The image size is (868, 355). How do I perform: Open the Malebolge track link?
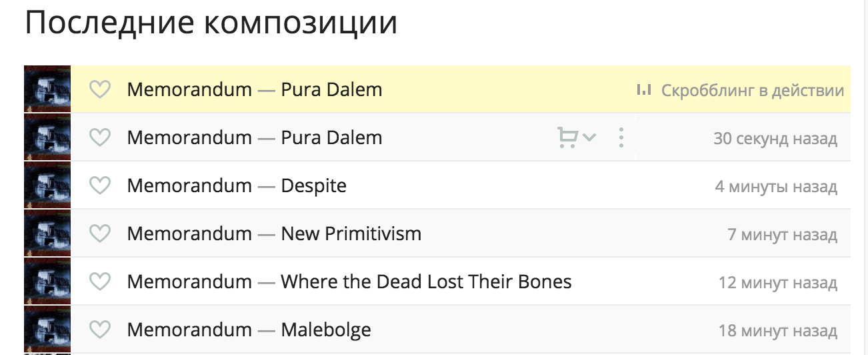pyautogui.click(x=326, y=330)
